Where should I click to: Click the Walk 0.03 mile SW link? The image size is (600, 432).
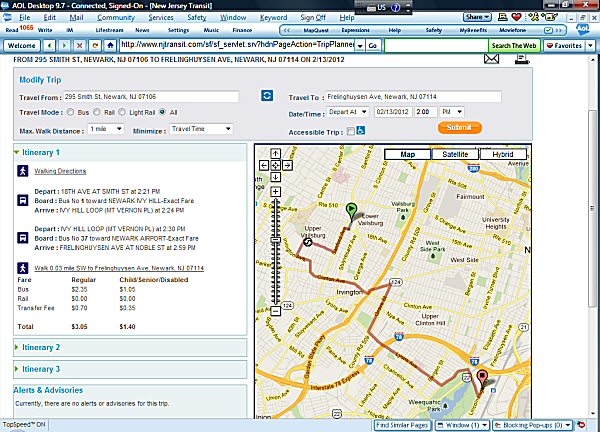tap(119, 268)
